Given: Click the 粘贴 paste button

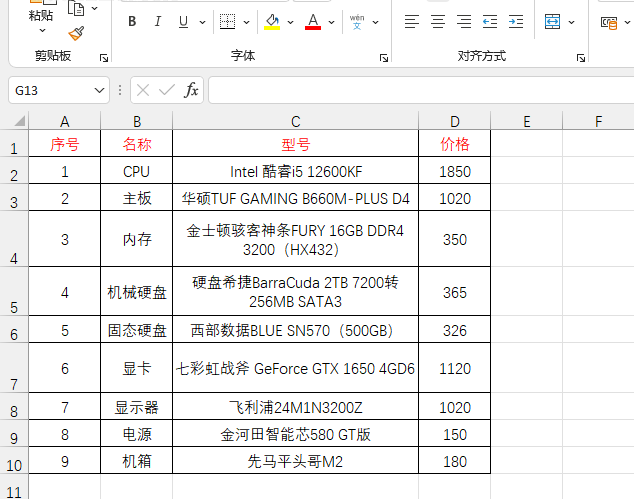Looking at the screenshot, I should click(x=41, y=16).
